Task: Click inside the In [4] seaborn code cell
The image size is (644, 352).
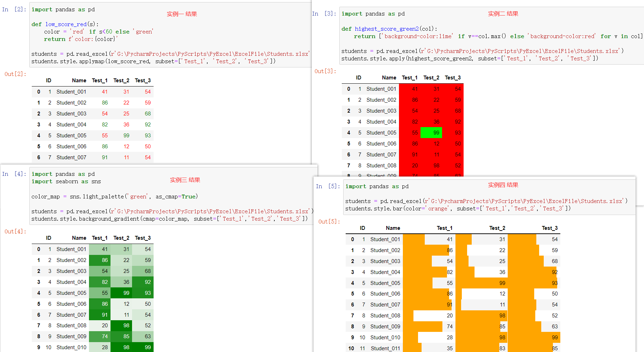Action: (173, 196)
